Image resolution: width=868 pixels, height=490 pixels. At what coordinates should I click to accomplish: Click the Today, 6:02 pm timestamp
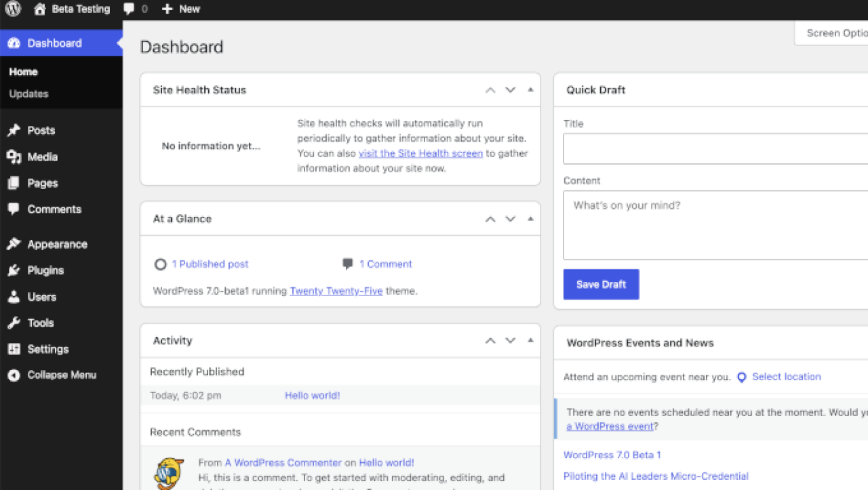(x=185, y=396)
